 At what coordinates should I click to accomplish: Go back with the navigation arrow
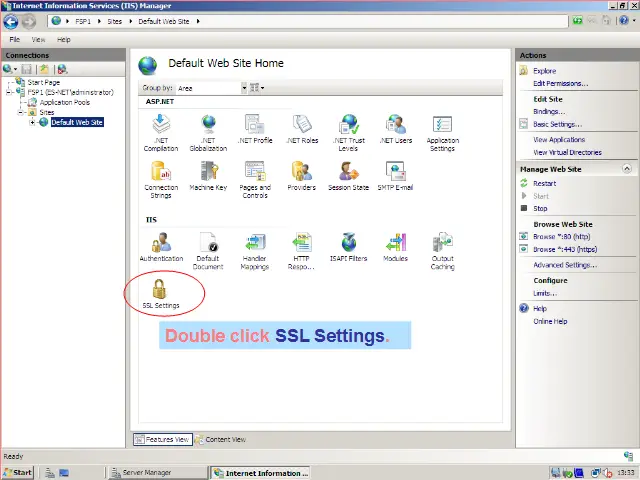click(11, 22)
